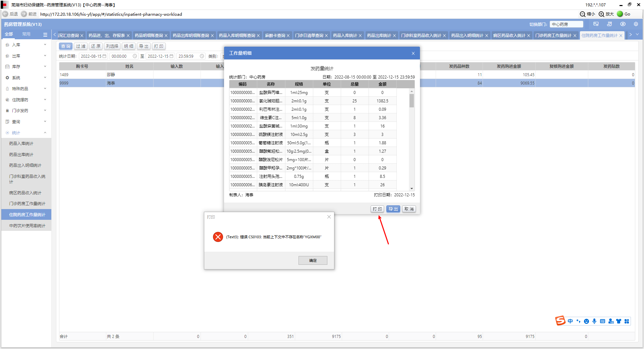
Task: Click the 过滤 toolbar button
Action: pos(80,46)
